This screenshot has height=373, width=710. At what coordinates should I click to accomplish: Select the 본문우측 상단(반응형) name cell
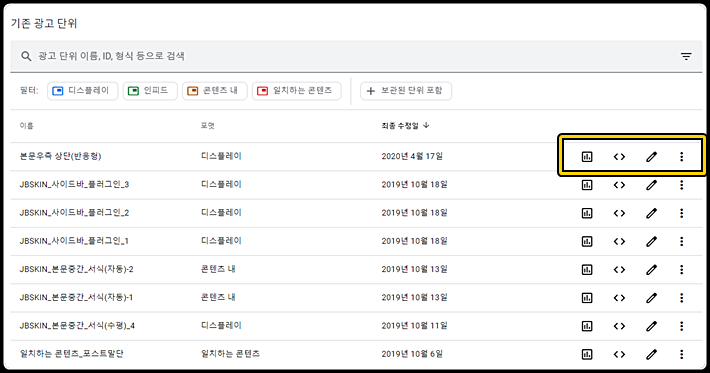pyautogui.click(x=60, y=156)
